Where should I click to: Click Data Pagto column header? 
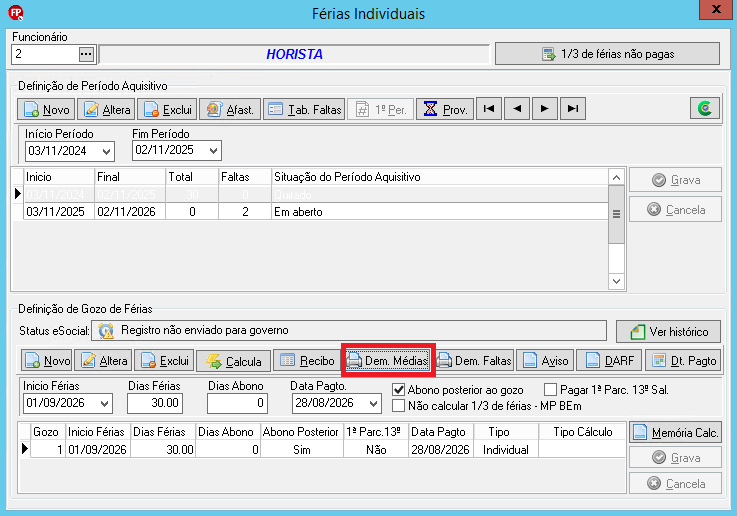[440, 431]
